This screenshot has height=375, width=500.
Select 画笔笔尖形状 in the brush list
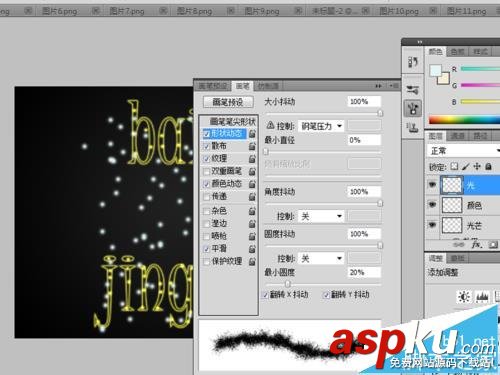point(232,121)
